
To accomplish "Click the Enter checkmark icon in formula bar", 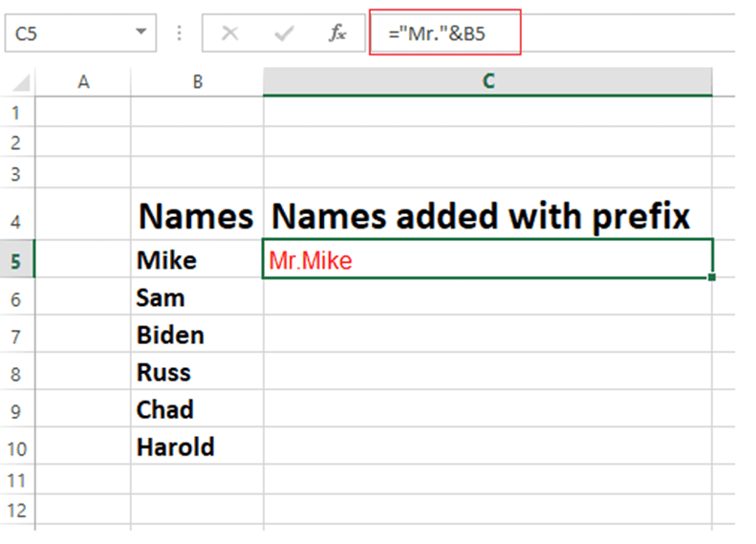I will 284,33.
